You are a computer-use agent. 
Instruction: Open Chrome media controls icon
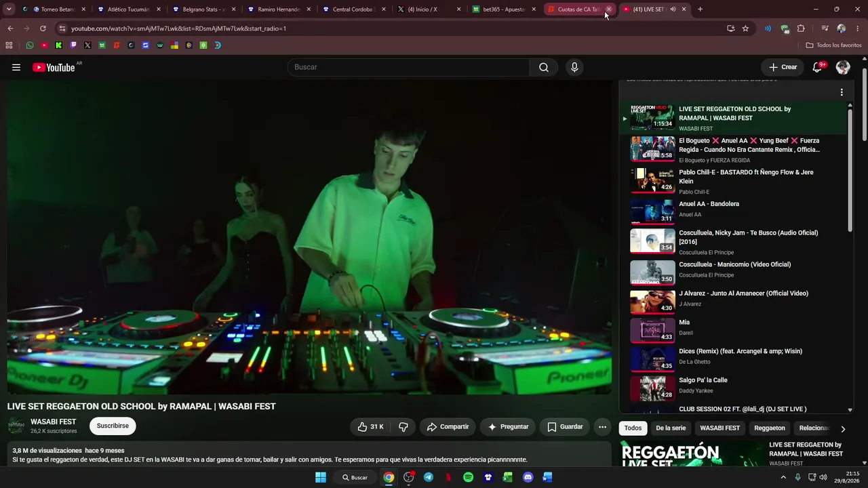(x=825, y=28)
